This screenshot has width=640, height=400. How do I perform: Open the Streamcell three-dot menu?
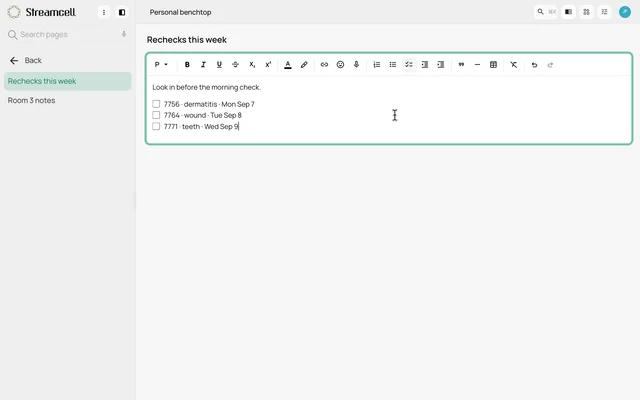coord(104,12)
